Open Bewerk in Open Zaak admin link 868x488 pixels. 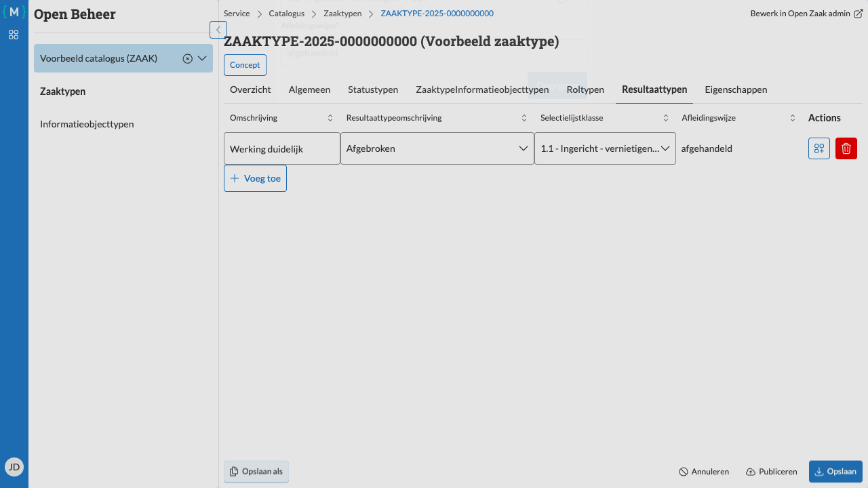pos(806,14)
